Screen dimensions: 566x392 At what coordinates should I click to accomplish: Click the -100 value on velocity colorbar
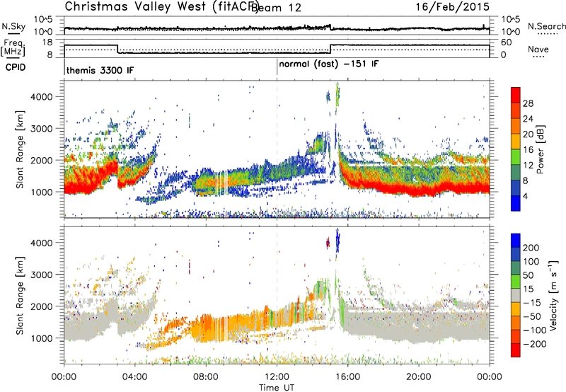(x=535, y=330)
